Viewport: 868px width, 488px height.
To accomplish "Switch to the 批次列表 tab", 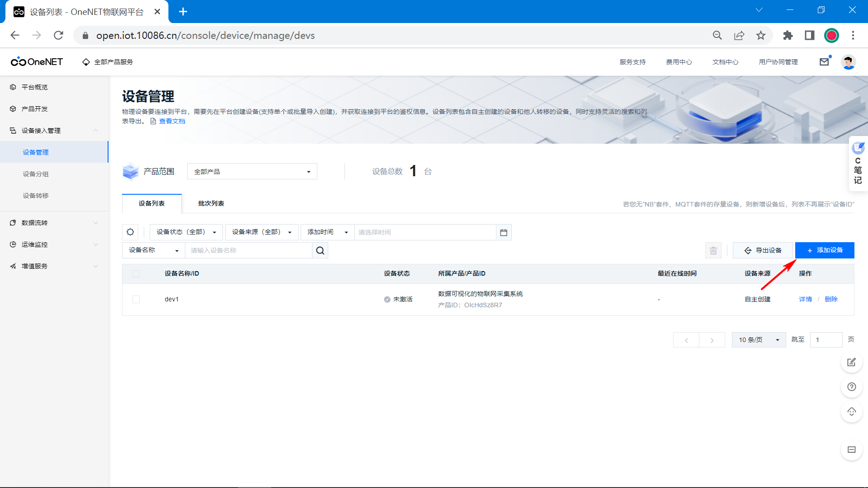I will 211,203.
